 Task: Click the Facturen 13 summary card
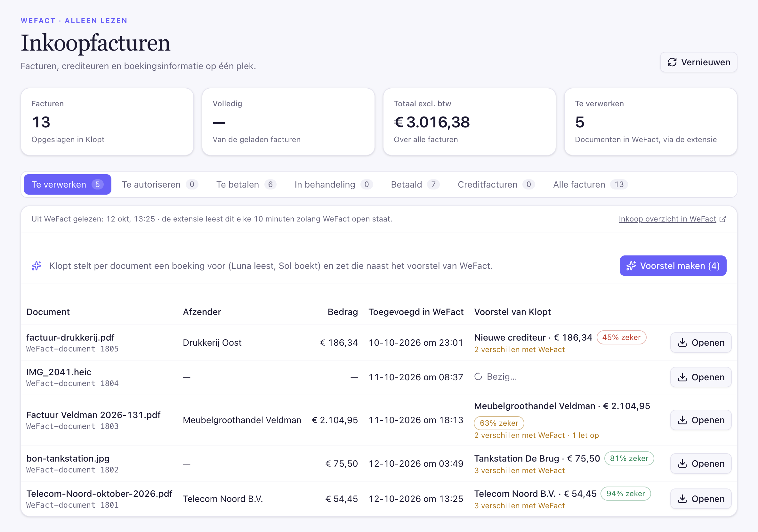point(107,122)
